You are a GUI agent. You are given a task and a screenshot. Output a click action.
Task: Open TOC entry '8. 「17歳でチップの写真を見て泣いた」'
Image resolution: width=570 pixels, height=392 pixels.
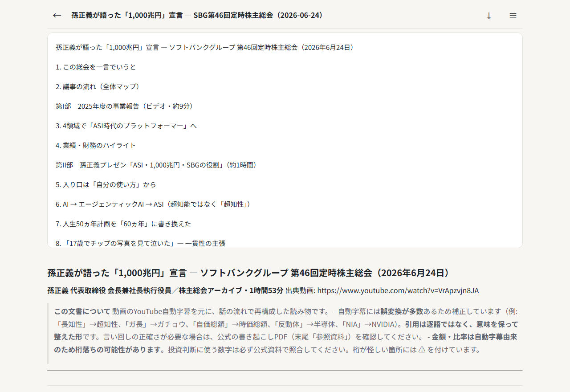[x=140, y=243]
